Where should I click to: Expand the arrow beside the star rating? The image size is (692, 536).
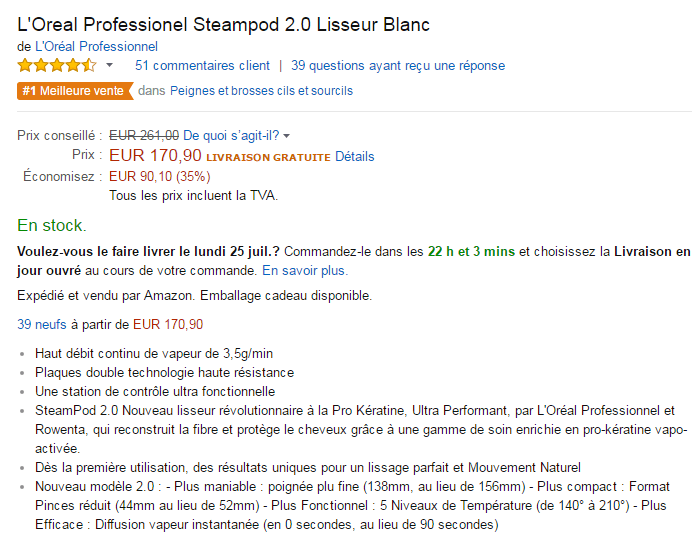[110, 66]
